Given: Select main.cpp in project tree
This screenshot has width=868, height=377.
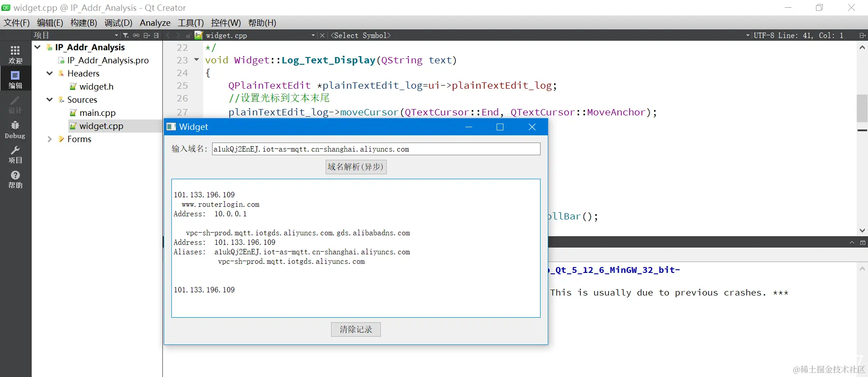Looking at the screenshot, I should (x=97, y=113).
